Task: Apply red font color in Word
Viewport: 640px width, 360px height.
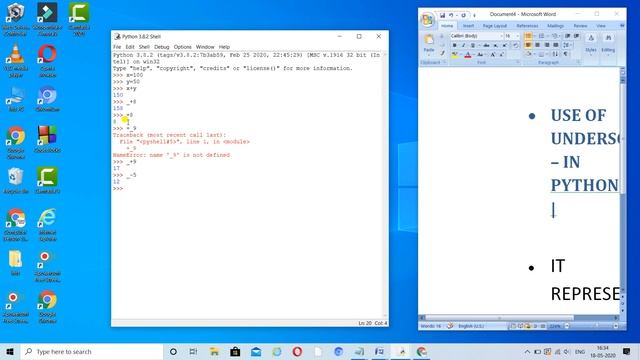Action: 468,54
